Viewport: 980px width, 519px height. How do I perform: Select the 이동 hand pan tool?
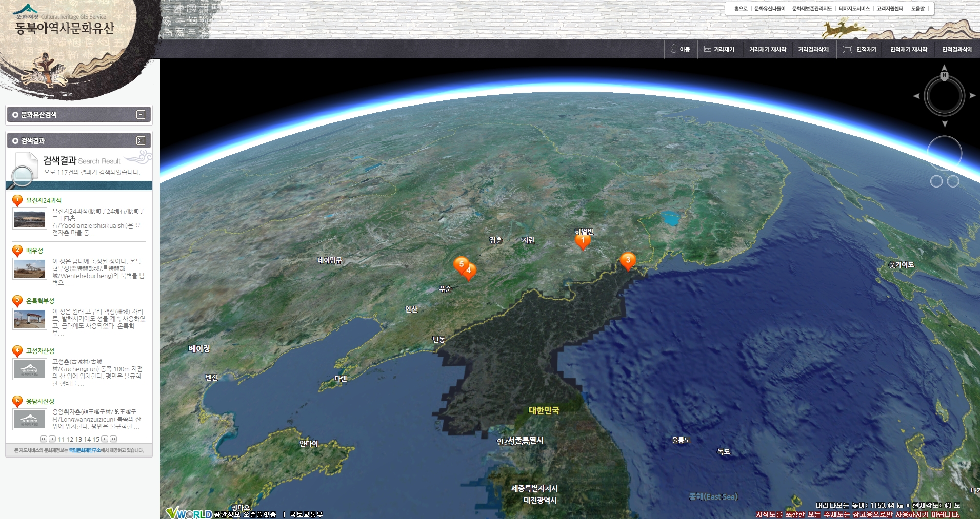680,49
